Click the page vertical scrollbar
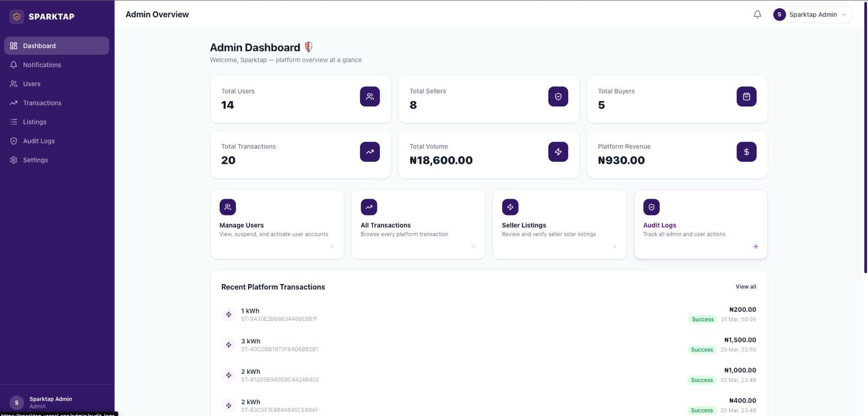Viewport: 868px width, 416px height. (865, 137)
